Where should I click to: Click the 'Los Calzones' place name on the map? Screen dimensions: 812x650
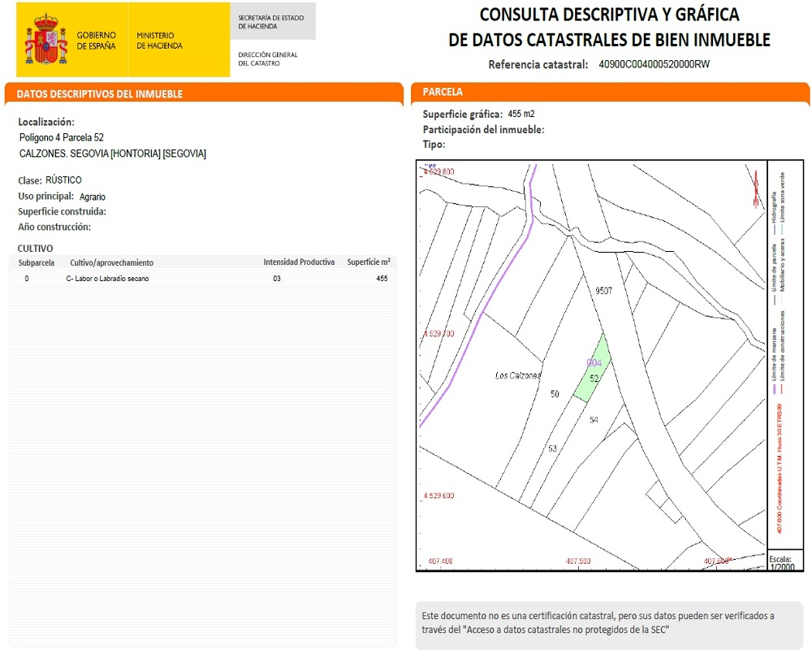click(518, 375)
